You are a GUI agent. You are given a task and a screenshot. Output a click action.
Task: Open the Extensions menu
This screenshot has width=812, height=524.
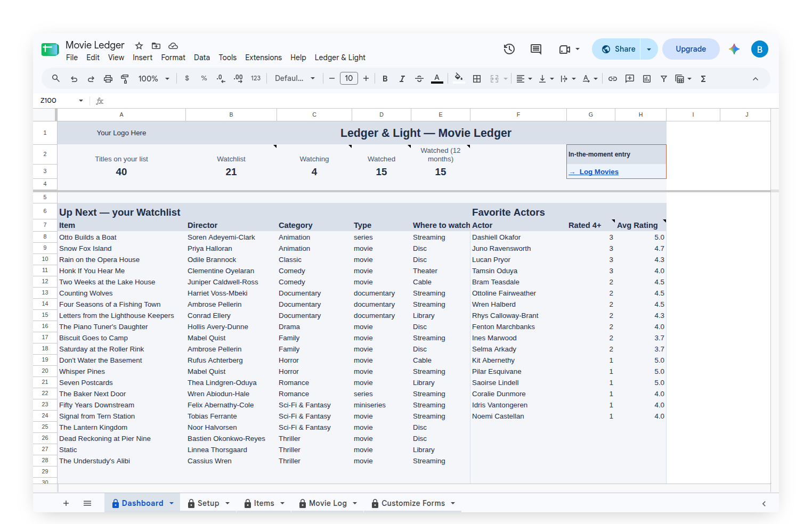pyautogui.click(x=263, y=58)
